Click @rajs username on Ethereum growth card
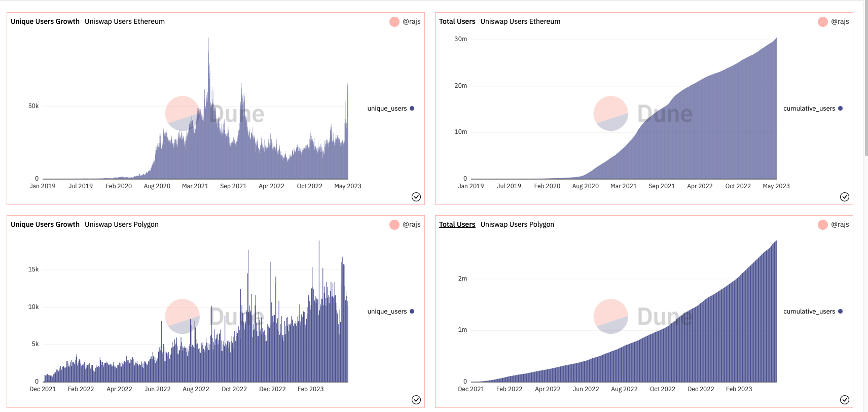Image resolution: width=868 pixels, height=412 pixels. [412, 21]
